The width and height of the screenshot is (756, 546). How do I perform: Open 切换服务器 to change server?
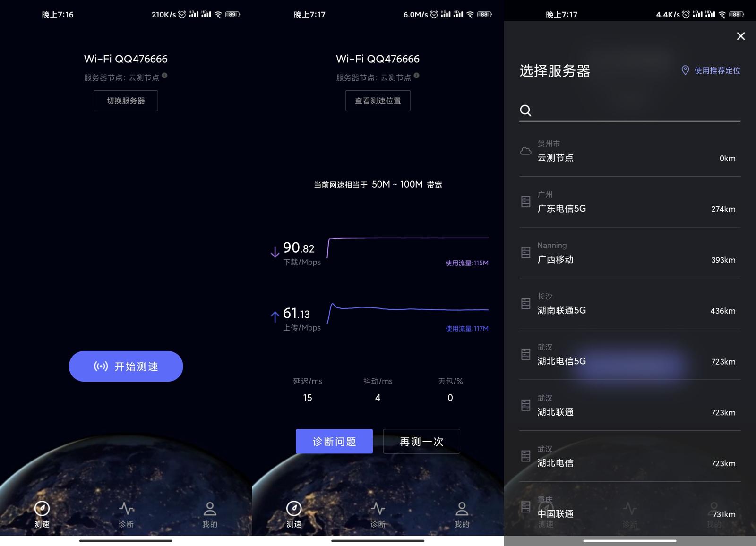[x=126, y=100]
